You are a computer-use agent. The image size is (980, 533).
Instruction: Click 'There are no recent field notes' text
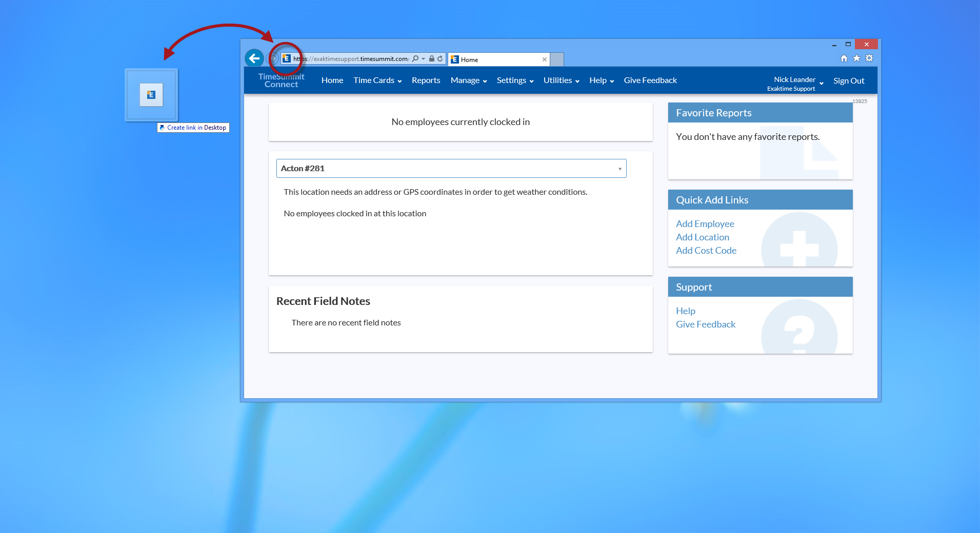click(346, 323)
